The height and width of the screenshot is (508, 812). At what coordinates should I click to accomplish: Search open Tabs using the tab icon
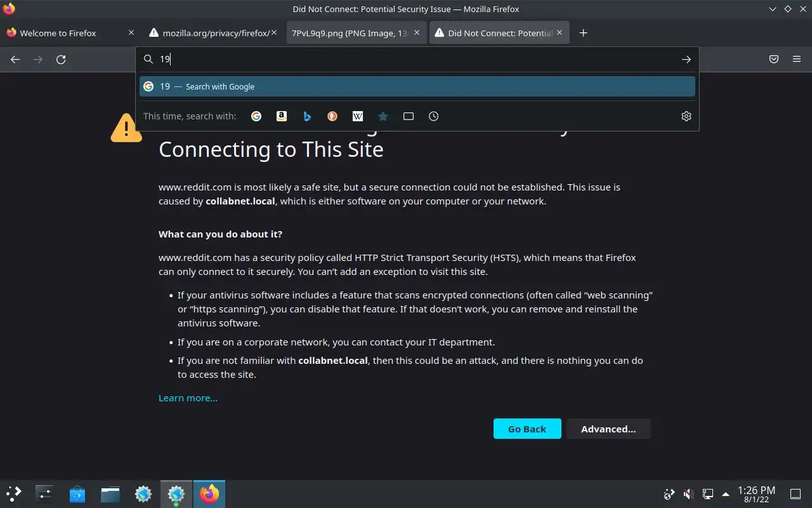coord(409,116)
